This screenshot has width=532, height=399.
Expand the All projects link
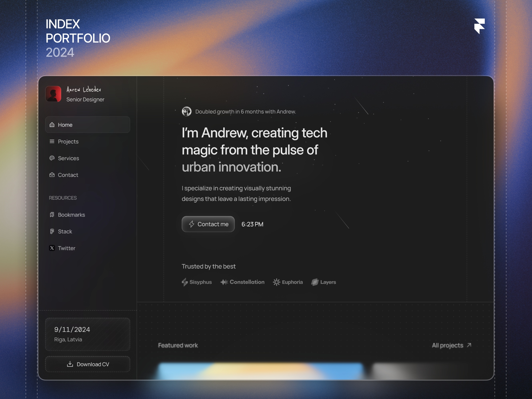coord(452,345)
